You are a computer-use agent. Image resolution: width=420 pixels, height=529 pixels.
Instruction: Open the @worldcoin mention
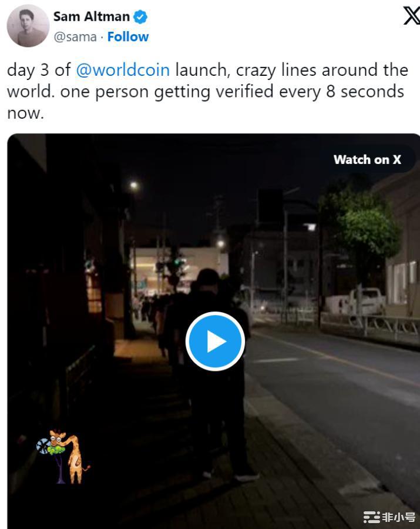tap(123, 70)
